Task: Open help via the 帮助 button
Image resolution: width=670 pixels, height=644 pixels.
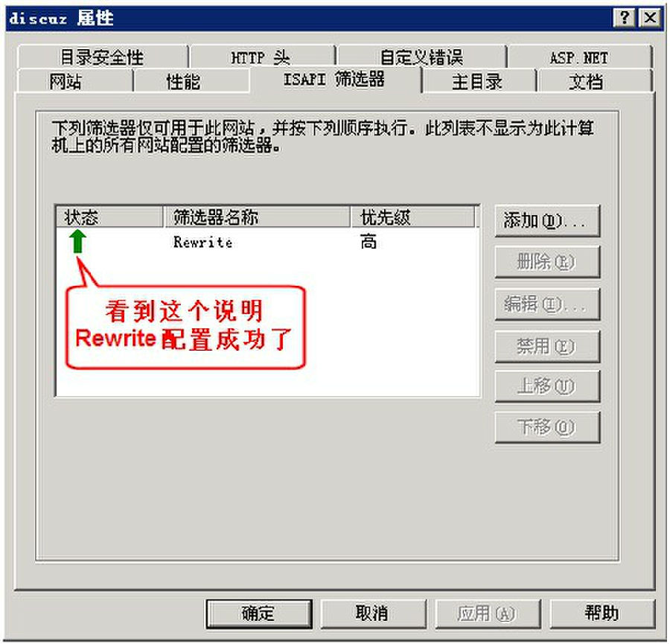Action: 602,613
